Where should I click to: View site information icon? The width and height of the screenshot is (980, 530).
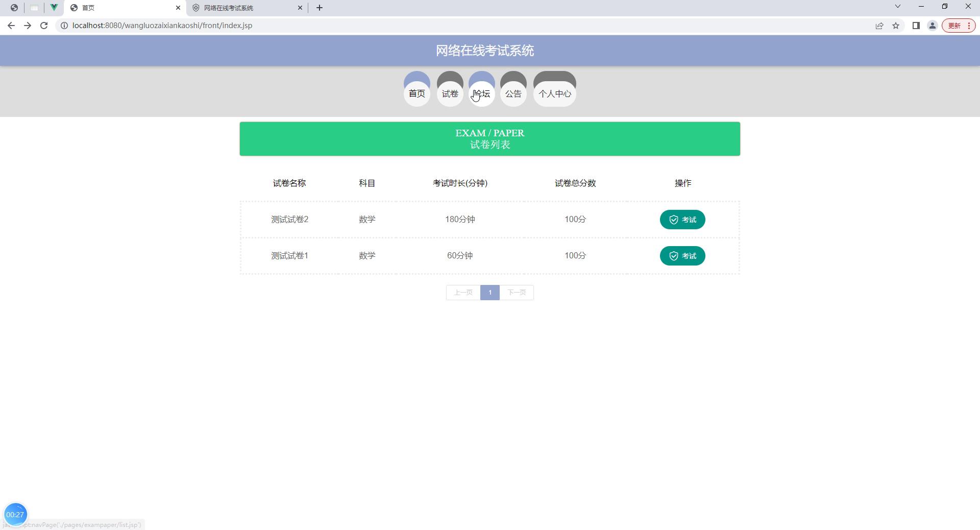point(64,26)
